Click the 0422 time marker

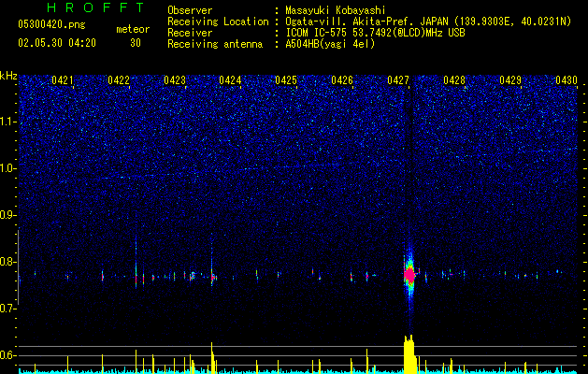119,80
